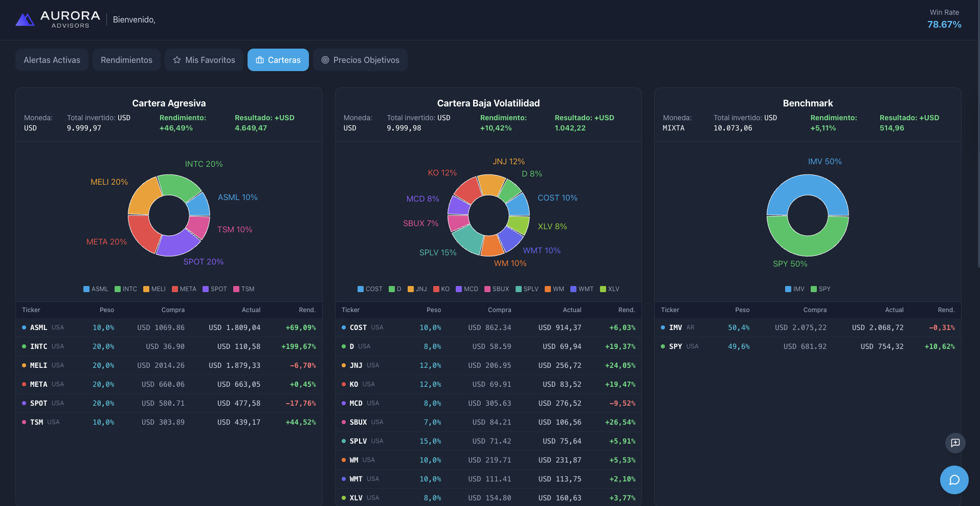980x506 pixels.
Task: Select the INTC row in Cartera Agresiva
Action: point(169,346)
